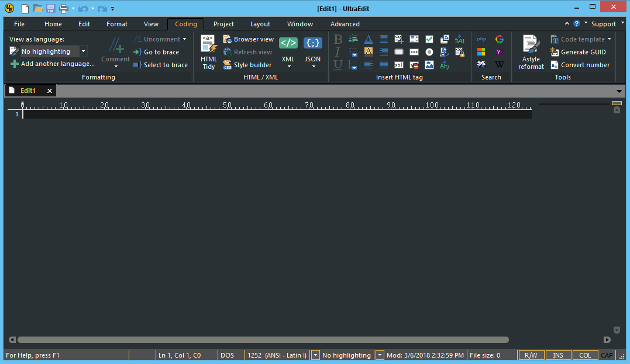Expand the quick access toolbar customize arrow
Screen dimensions: 630x364
coord(113,8)
